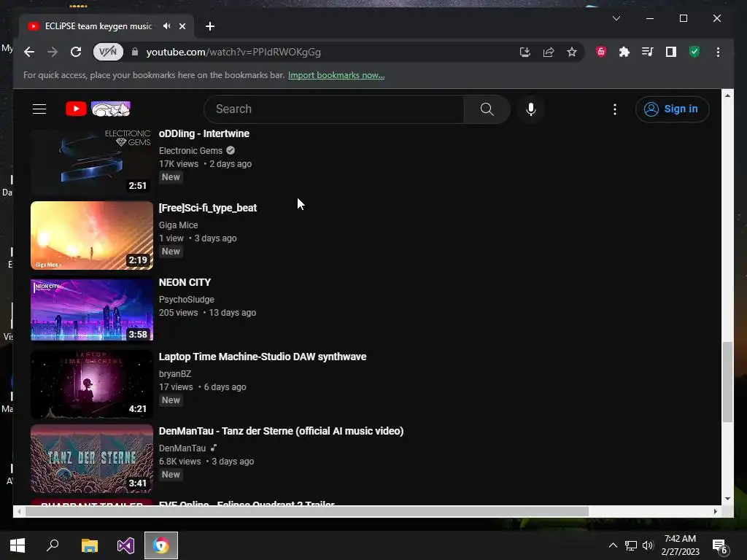This screenshot has width=747, height=560.
Task: Visit the Electronic Gems channel
Action: point(190,150)
